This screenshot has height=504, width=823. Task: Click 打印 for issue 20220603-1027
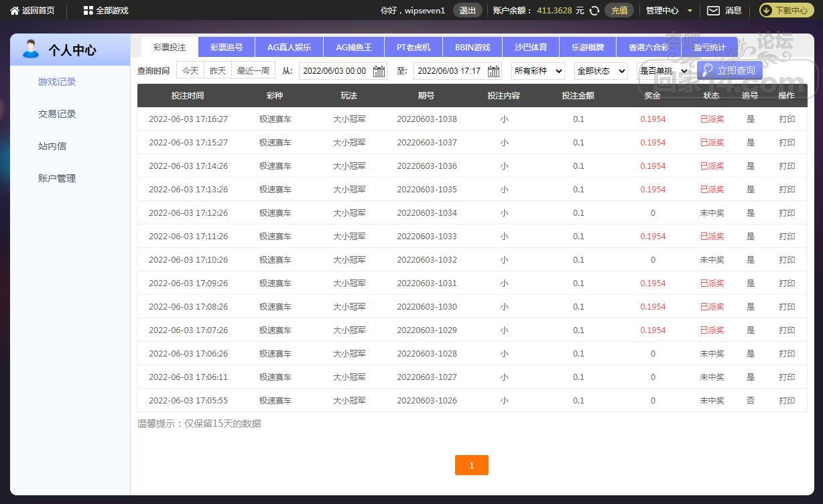click(787, 377)
